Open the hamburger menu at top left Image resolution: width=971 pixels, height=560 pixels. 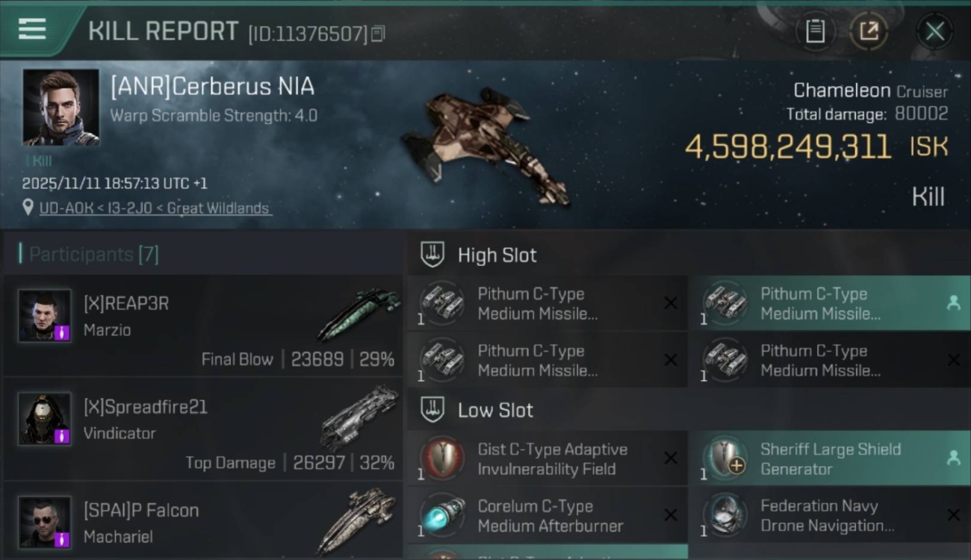pos(32,30)
